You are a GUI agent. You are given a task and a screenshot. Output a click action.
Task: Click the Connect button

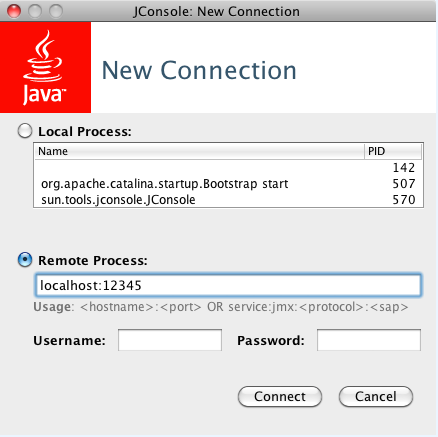tap(280, 396)
